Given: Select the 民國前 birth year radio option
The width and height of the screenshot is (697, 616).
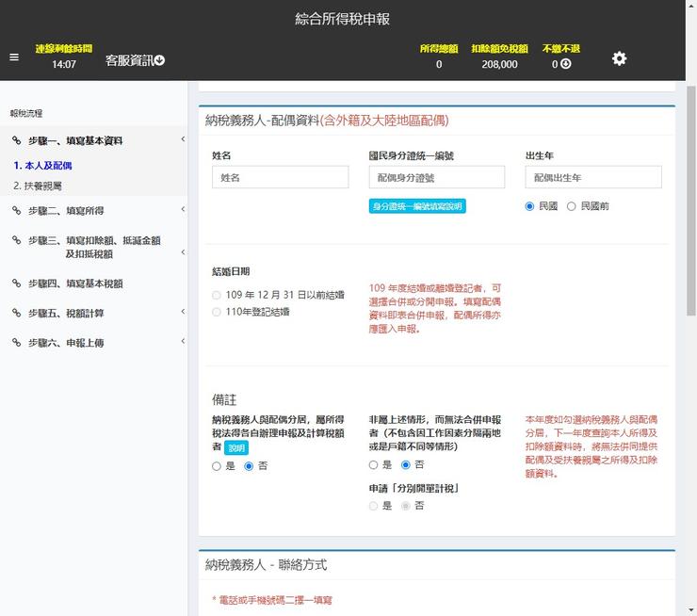Looking at the screenshot, I should (572, 206).
